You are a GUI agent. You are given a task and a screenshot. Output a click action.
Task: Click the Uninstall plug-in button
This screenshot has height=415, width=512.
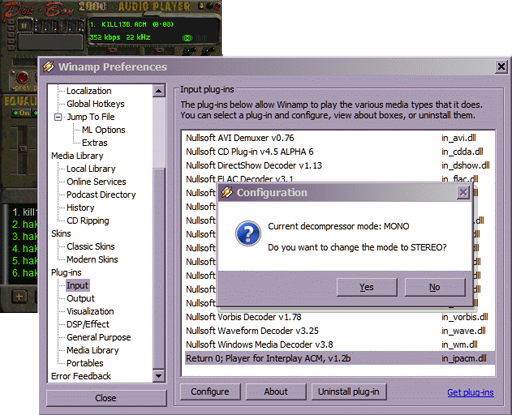coord(349,391)
